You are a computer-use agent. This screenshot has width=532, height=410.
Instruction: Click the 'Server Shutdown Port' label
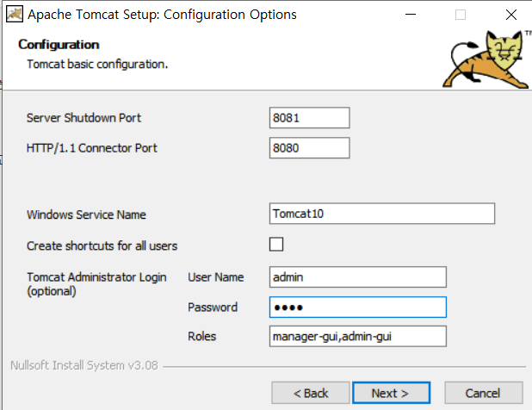84,118
